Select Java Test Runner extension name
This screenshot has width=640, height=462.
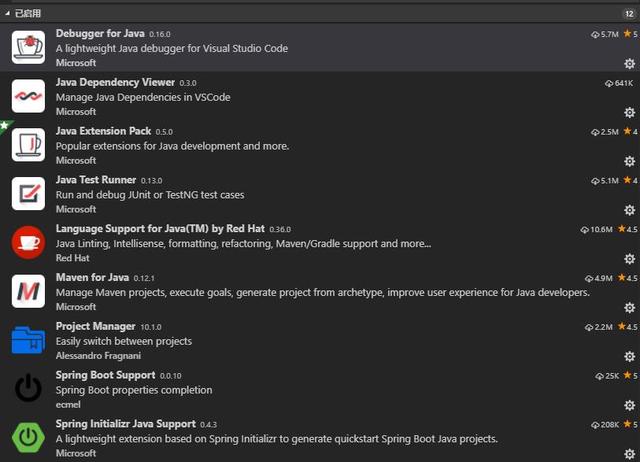pos(96,180)
